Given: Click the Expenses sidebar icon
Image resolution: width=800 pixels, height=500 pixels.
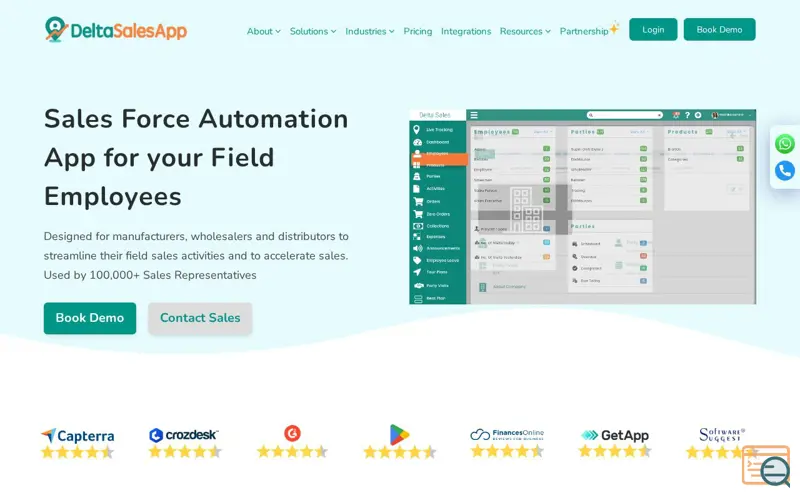Looking at the screenshot, I should coord(417,237).
